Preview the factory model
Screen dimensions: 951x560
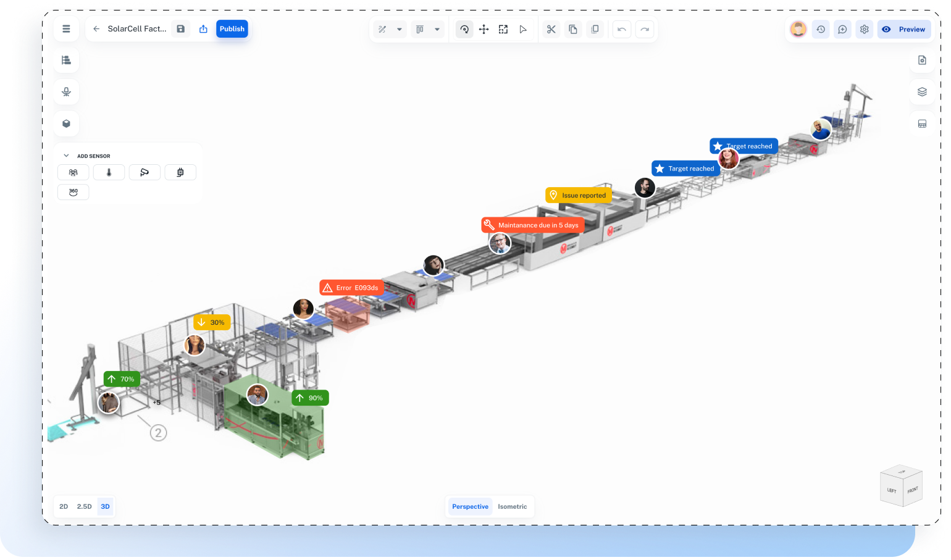click(904, 29)
